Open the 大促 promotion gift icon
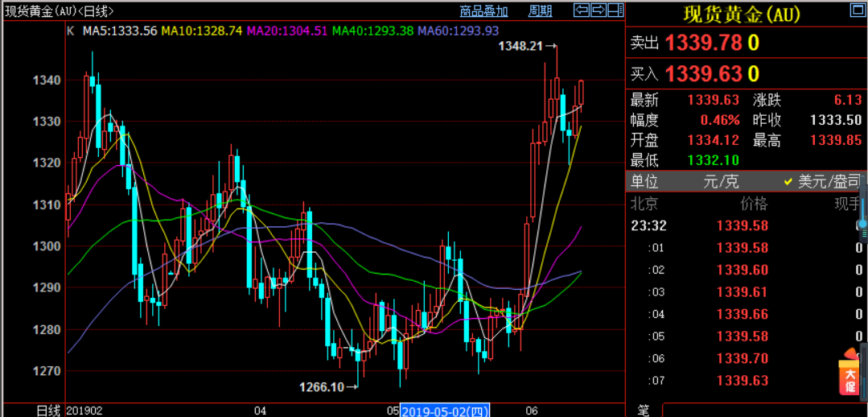The height and width of the screenshot is (417, 868). coord(849,374)
